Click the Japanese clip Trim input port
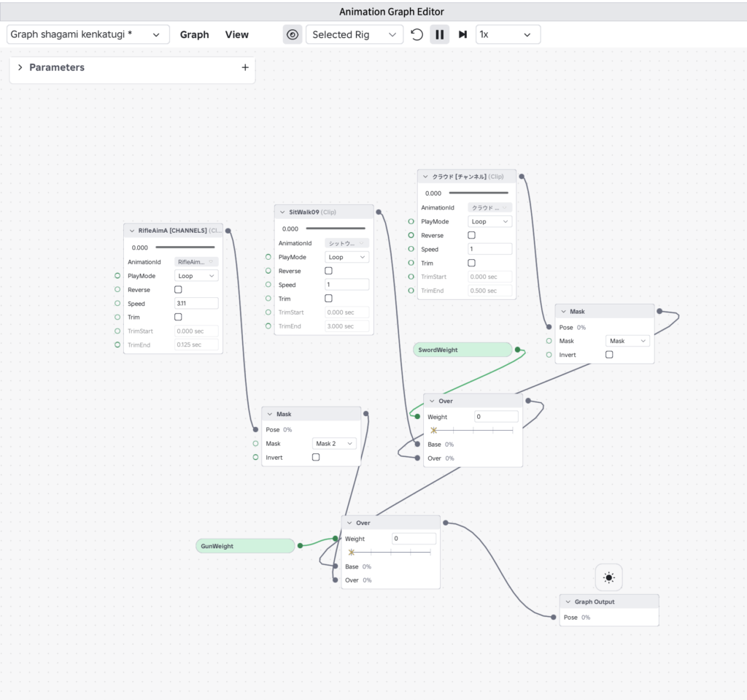This screenshot has width=747, height=700. coord(411,263)
